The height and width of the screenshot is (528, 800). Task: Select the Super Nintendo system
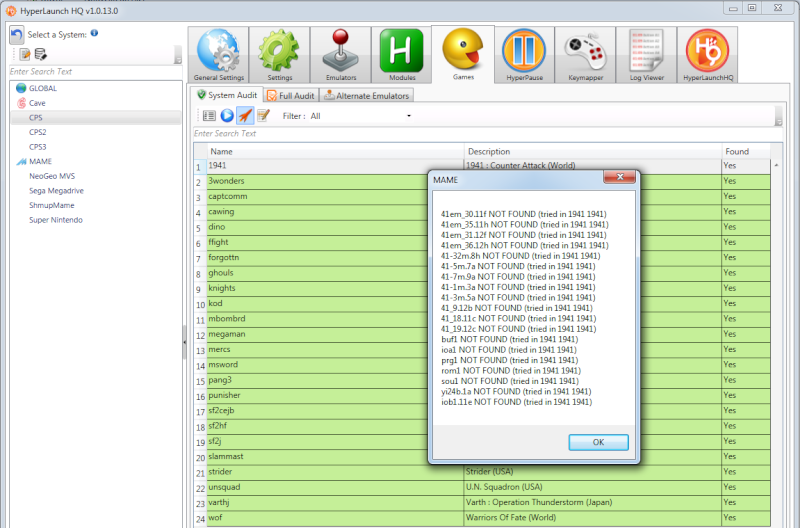56,220
